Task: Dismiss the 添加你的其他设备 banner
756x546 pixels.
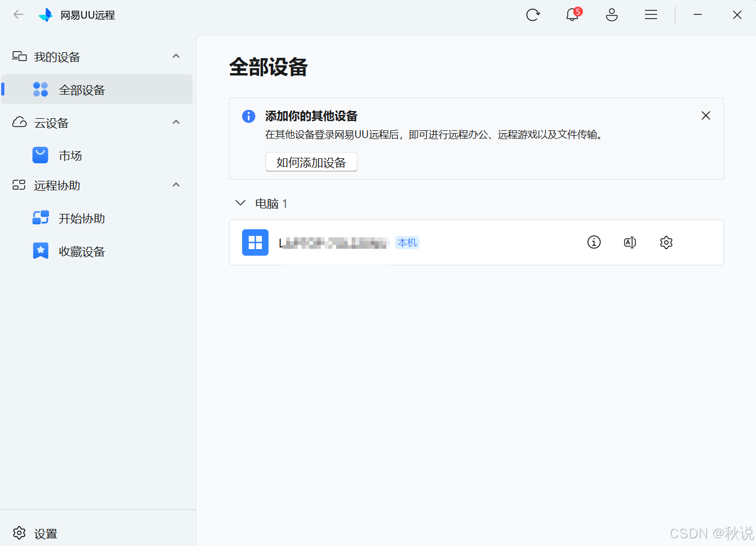Action: (705, 115)
